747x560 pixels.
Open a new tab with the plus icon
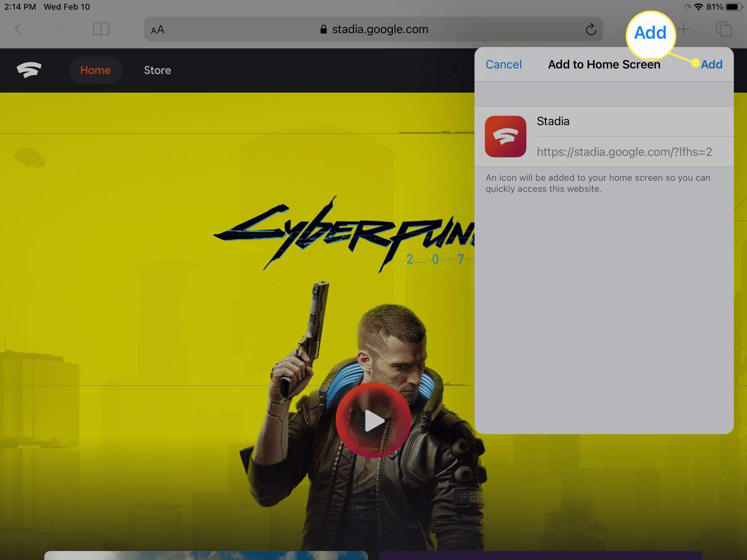pyautogui.click(x=683, y=29)
